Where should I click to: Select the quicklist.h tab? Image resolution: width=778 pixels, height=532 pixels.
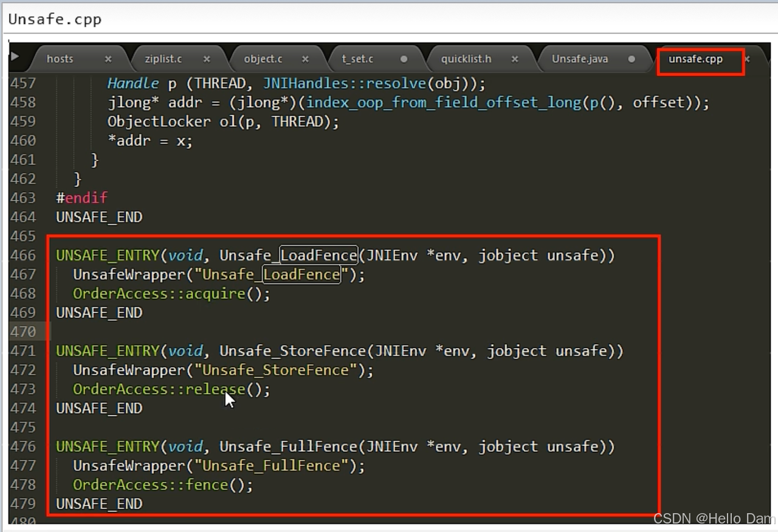(x=466, y=59)
